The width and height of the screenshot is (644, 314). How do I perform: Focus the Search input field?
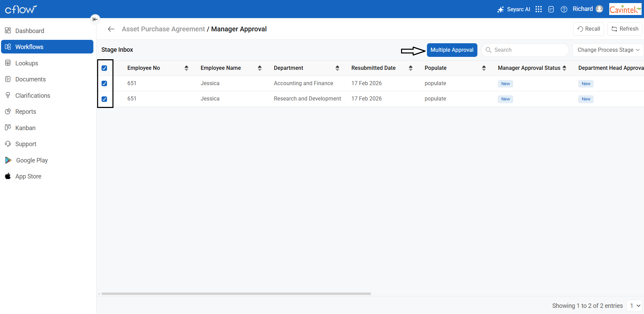528,50
